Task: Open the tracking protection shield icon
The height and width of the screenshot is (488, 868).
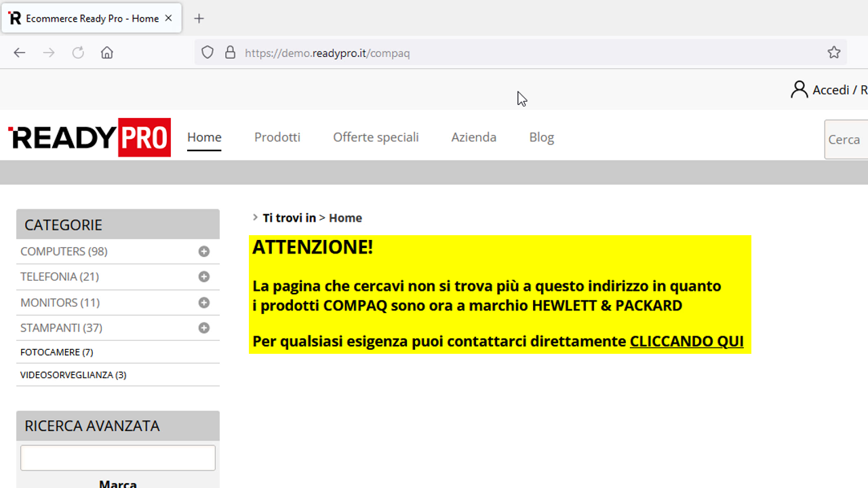Action: 208,53
